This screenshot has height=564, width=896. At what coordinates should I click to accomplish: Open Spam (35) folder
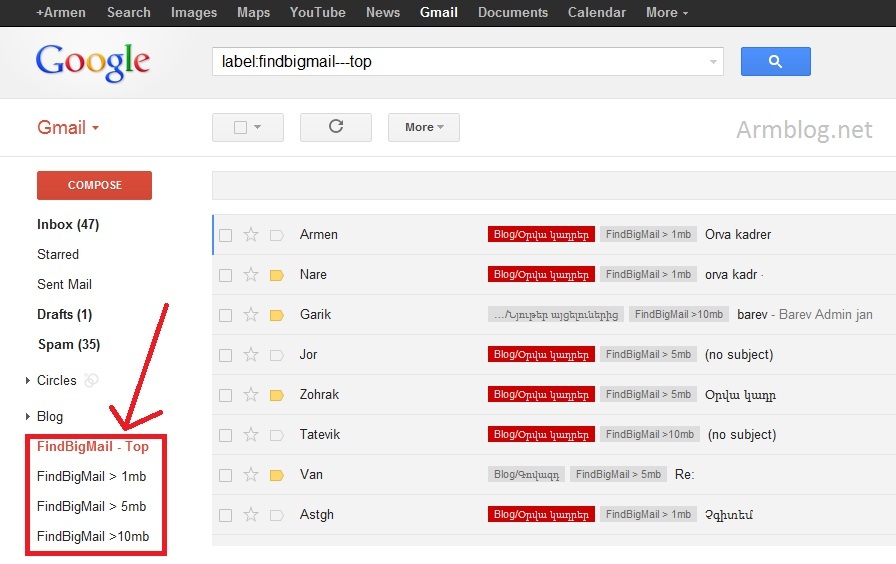69,345
